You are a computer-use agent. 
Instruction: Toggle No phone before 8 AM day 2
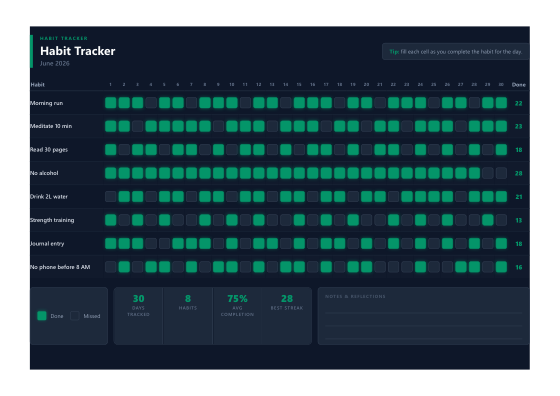124,267
